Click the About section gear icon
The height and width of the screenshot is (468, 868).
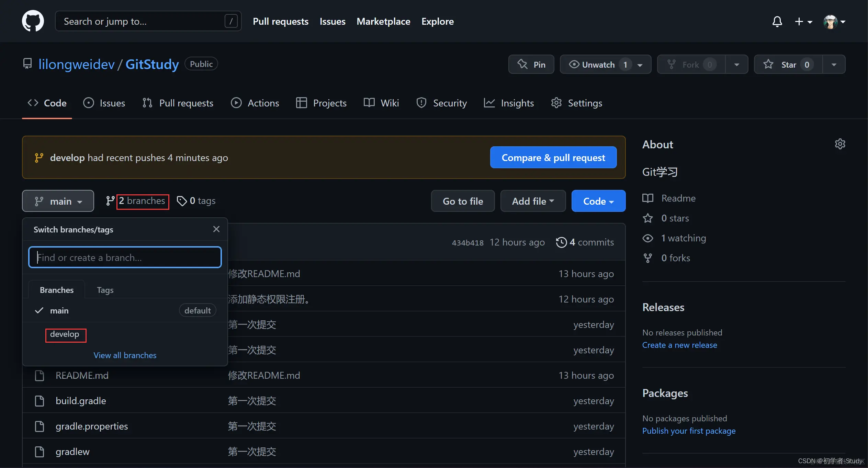point(840,144)
